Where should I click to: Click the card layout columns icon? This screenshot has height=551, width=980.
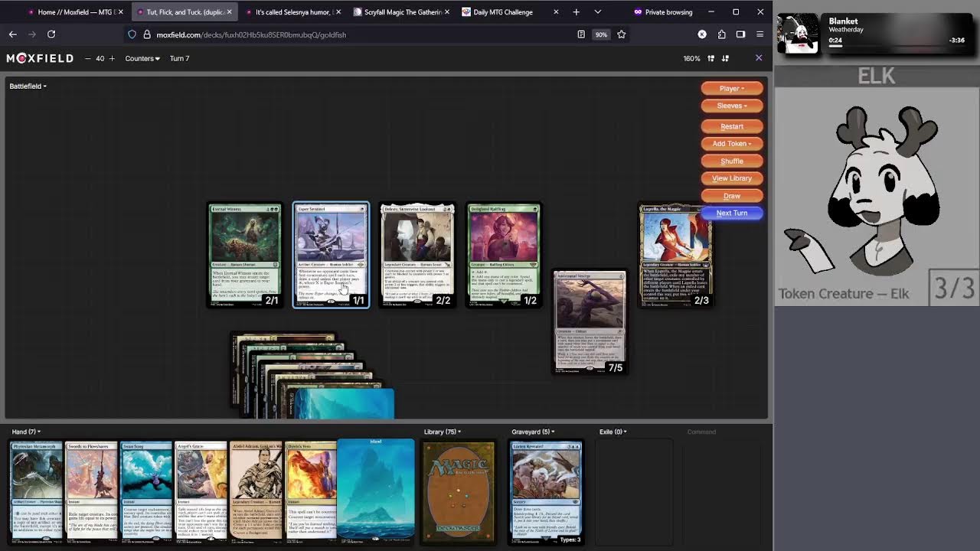pos(710,58)
